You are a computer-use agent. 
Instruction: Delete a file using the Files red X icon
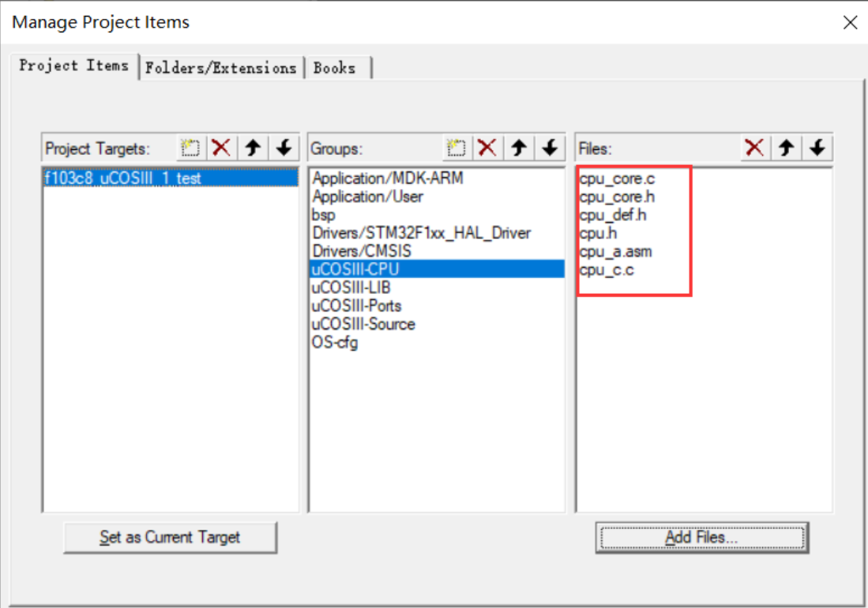pyautogui.click(x=754, y=148)
